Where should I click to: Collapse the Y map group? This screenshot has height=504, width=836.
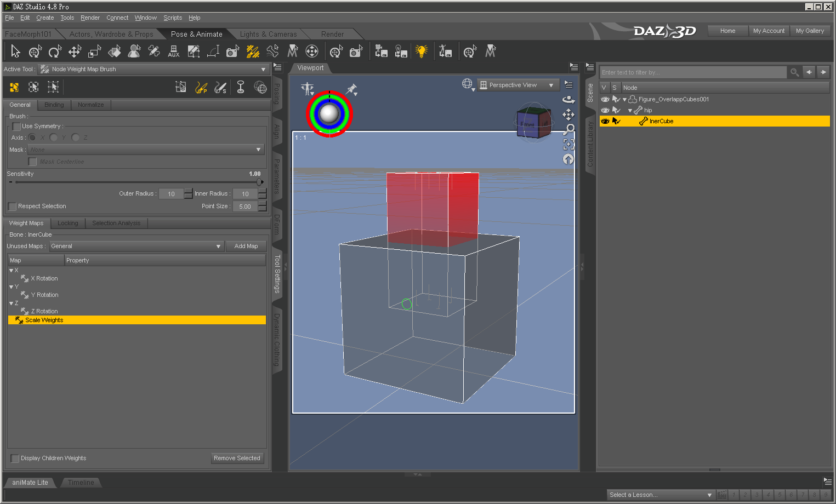12,287
